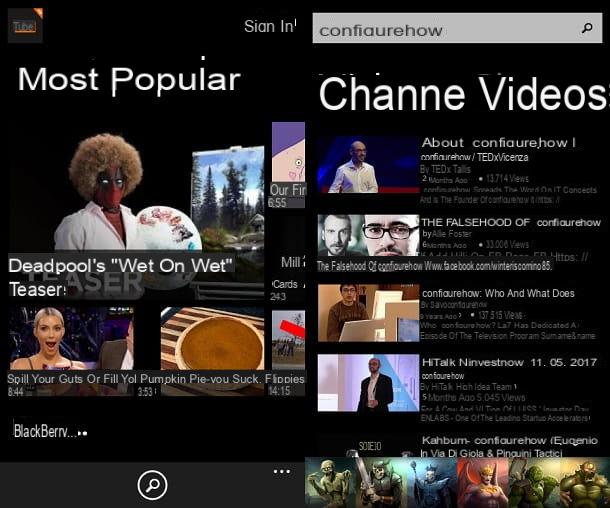Screen dimensions: 610x508
Task: Open the BlackBerry... category item
Action: point(50,431)
